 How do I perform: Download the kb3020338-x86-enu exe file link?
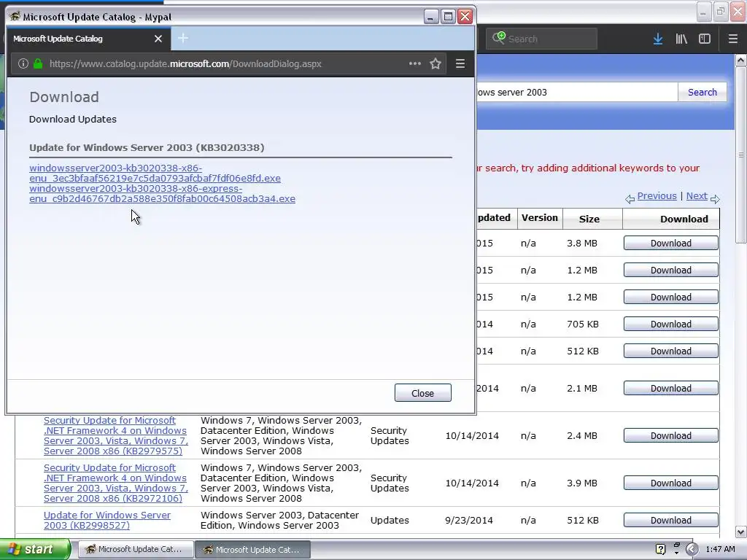[155, 174]
